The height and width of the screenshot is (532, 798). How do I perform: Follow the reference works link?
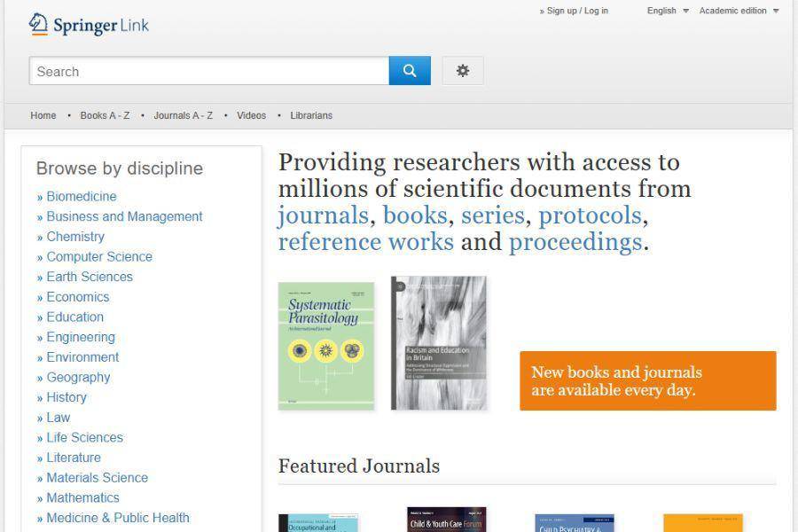point(366,242)
